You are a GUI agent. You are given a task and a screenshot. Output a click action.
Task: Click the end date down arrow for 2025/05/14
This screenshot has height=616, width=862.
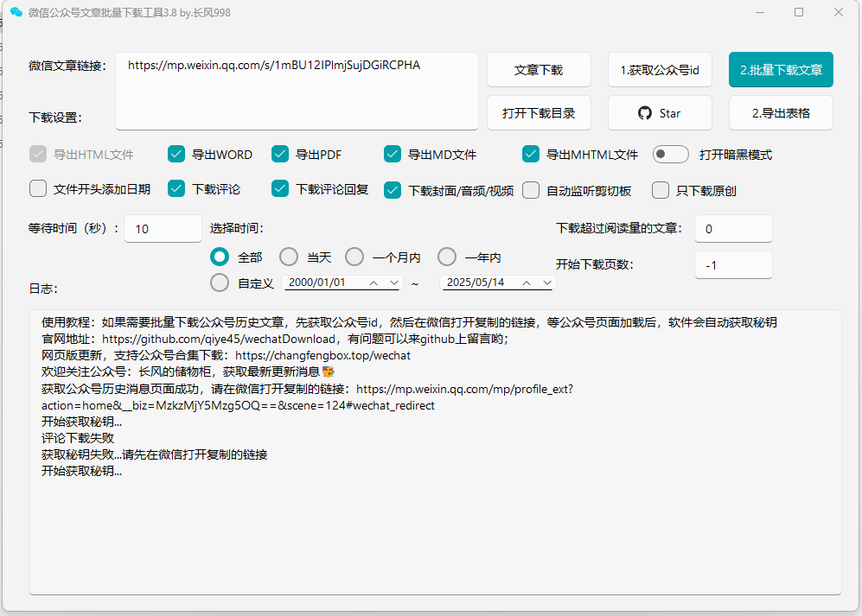(x=547, y=283)
